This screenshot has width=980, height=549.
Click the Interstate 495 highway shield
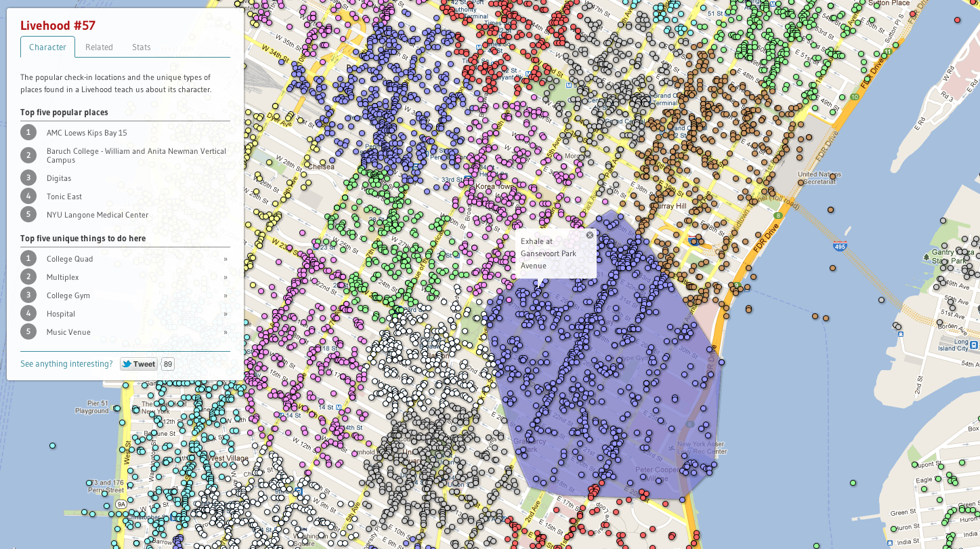(x=840, y=247)
